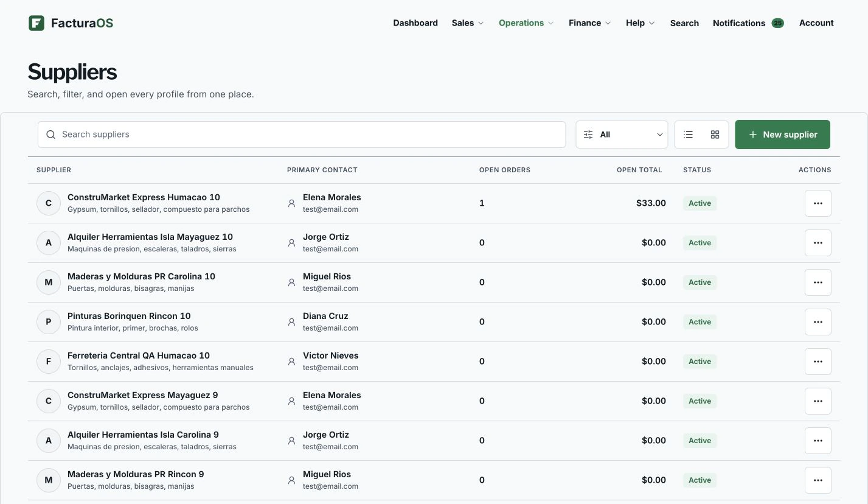Click the New supplier button

click(x=782, y=135)
